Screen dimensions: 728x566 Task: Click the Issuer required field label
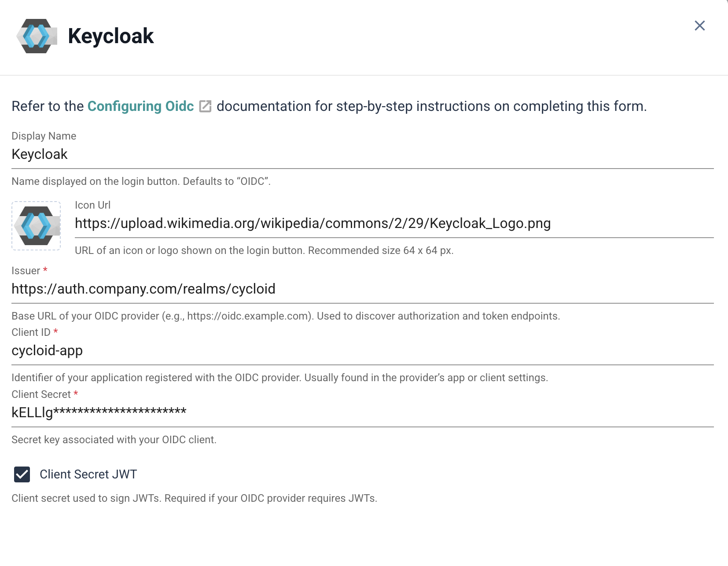point(26,271)
